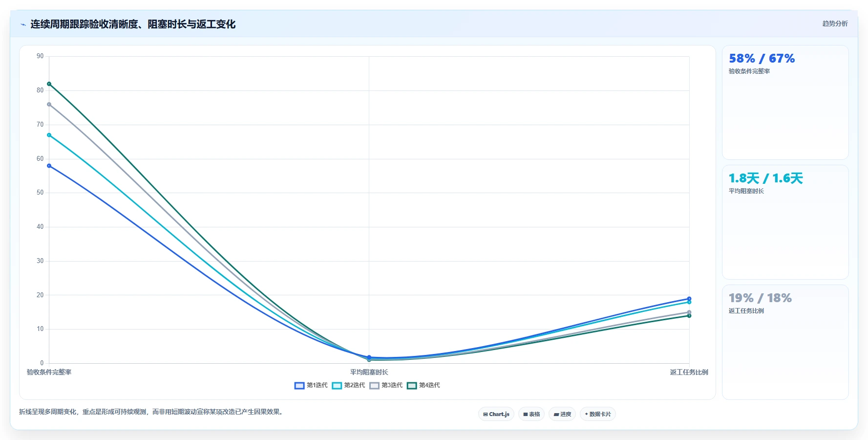Toggle the 第2迭代 legend series
The image size is (868, 440).
pyautogui.click(x=349, y=385)
